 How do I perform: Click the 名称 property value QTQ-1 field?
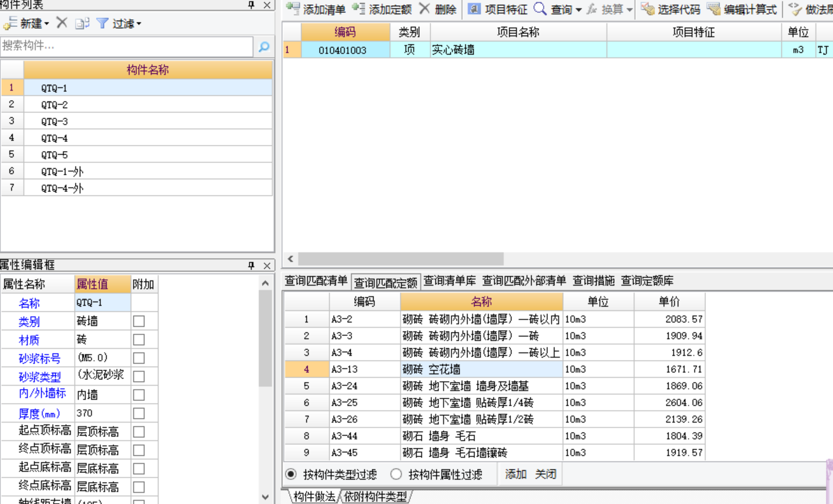point(102,303)
